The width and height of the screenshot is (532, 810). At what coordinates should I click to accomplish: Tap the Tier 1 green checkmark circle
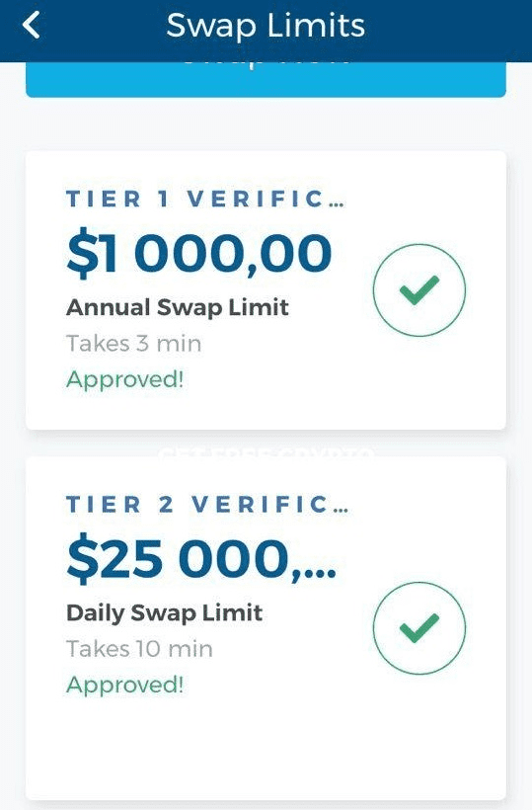[419, 290]
